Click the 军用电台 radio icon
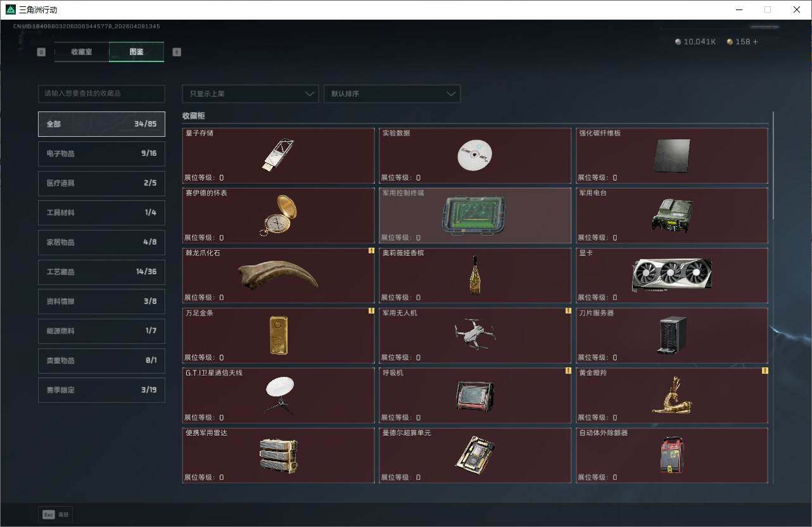The image size is (812, 527). [672, 215]
